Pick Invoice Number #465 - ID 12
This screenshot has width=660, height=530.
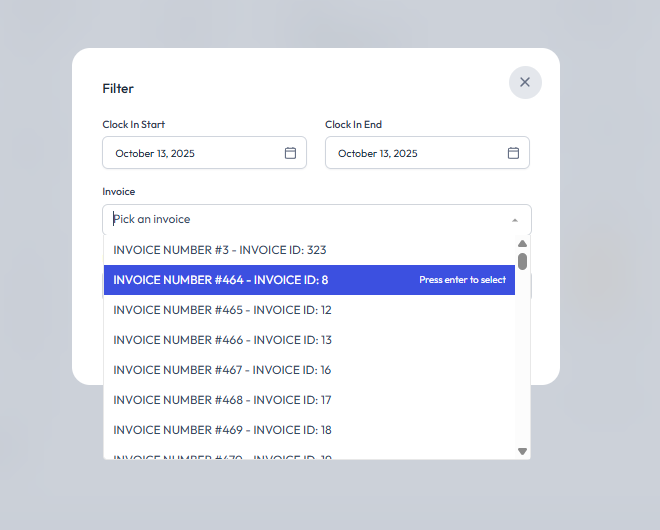pos(222,310)
